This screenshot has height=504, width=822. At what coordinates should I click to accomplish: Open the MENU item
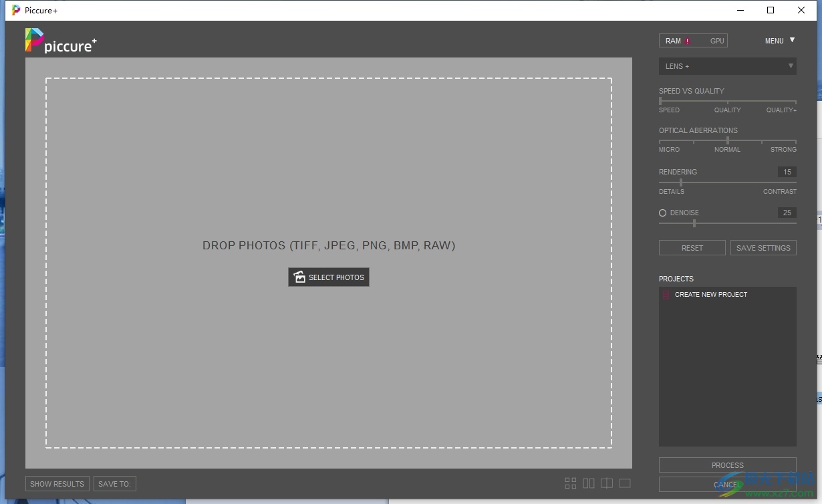point(774,41)
